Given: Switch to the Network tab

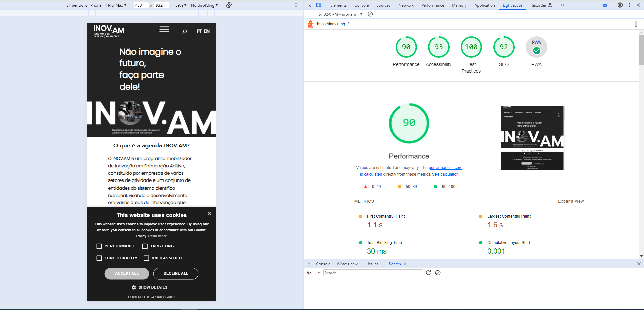Looking at the screenshot, I should tap(406, 5).
